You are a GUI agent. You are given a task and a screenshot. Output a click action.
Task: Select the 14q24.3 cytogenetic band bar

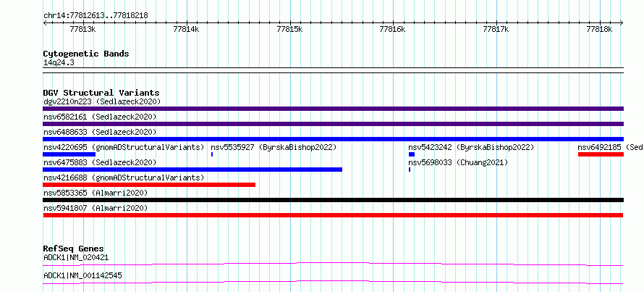[x=333, y=70]
